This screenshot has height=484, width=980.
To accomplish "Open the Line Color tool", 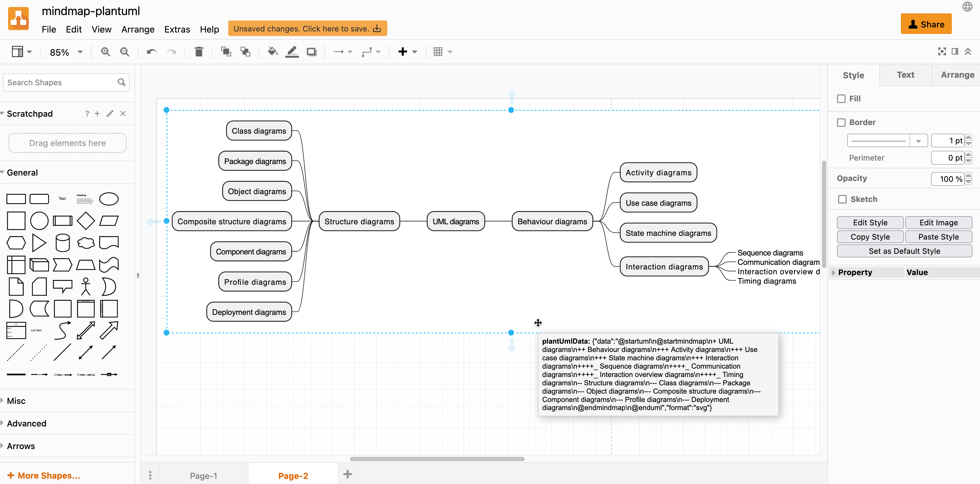I will coord(291,51).
